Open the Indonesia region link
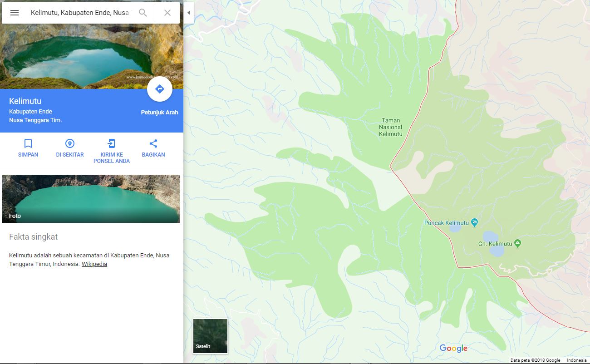This screenshot has width=590, height=364. [x=577, y=360]
